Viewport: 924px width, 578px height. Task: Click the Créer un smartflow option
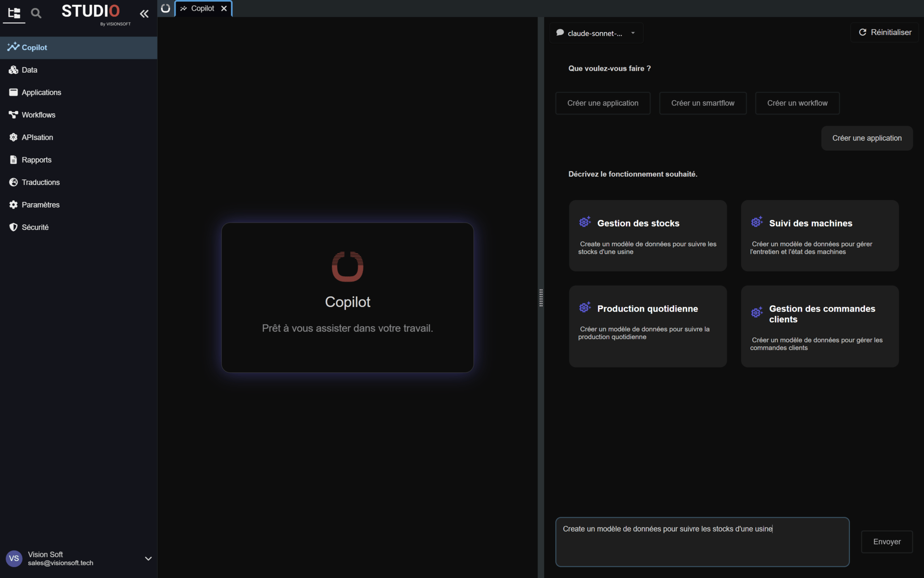click(x=702, y=103)
